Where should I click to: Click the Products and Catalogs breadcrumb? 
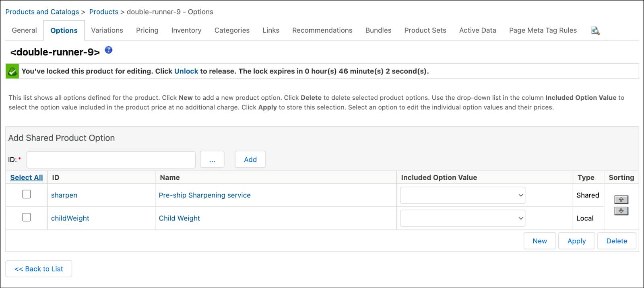(x=42, y=12)
